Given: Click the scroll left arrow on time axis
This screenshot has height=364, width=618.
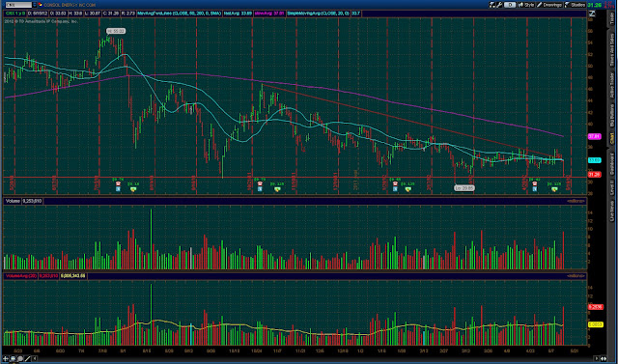Looking at the screenshot, I should pos(35,358).
